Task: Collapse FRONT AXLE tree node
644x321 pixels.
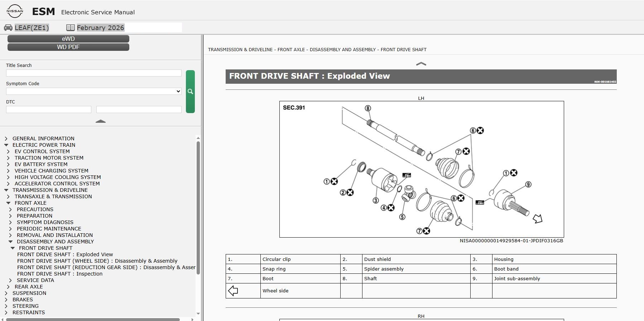Action: pyautogui.click(x=8, y=203)
